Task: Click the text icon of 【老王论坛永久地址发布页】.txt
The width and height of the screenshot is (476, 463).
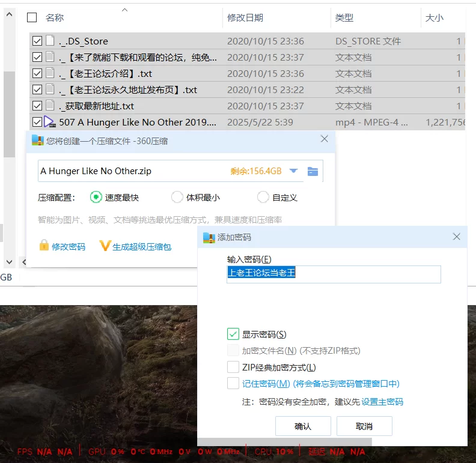Action: [50, 89]
